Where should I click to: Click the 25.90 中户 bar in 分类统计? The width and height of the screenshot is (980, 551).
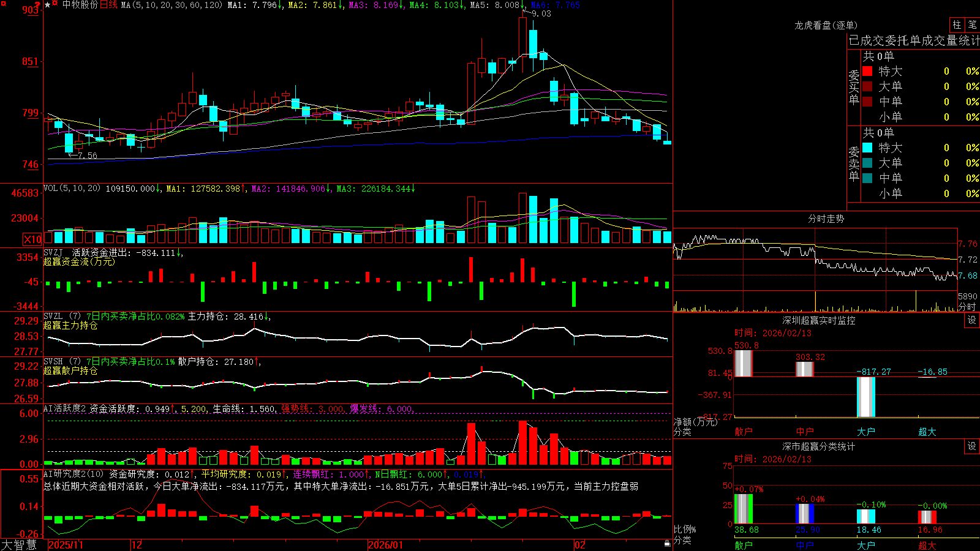tap(805, 514)
